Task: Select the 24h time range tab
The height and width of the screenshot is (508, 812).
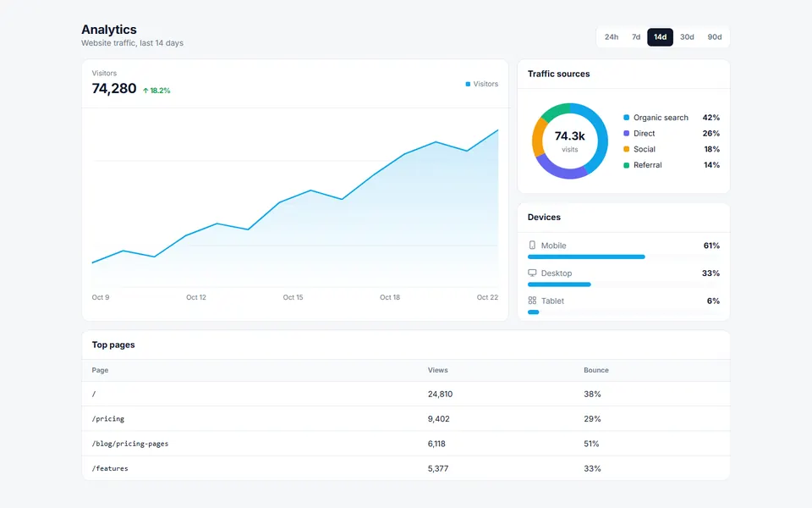Action: [611, 36]
